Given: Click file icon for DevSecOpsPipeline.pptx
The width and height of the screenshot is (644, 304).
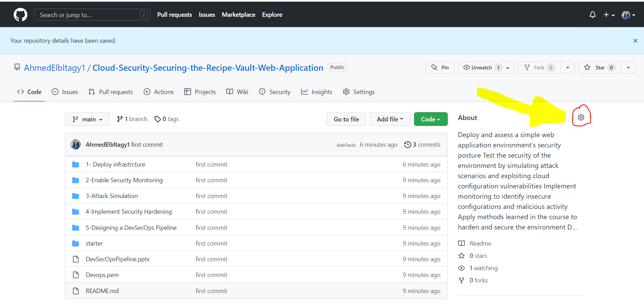Looking at the screenshot, I should (76, 259).
